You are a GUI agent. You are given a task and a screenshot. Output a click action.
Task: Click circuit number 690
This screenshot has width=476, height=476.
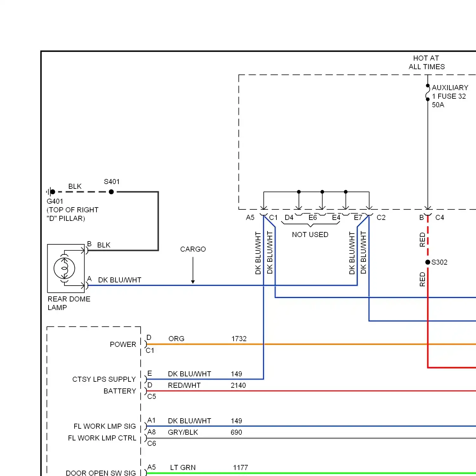pyautogui.click(x=236, y=432)
